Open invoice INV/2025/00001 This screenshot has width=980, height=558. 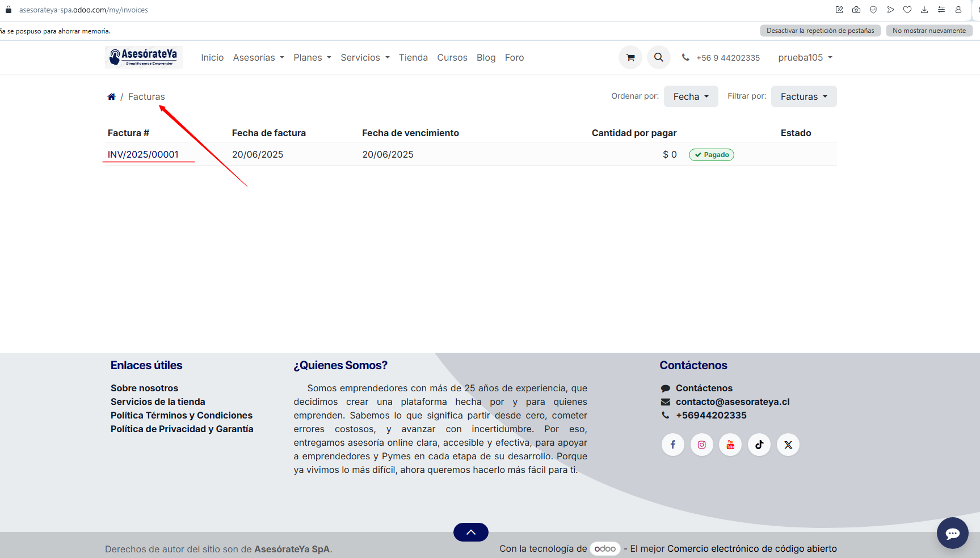click(143, 154)
